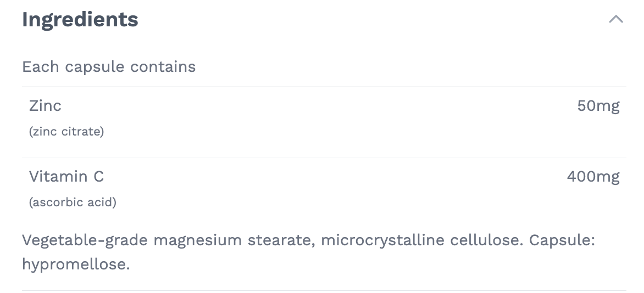Click the word 'hypromellose'

point(74,264)
